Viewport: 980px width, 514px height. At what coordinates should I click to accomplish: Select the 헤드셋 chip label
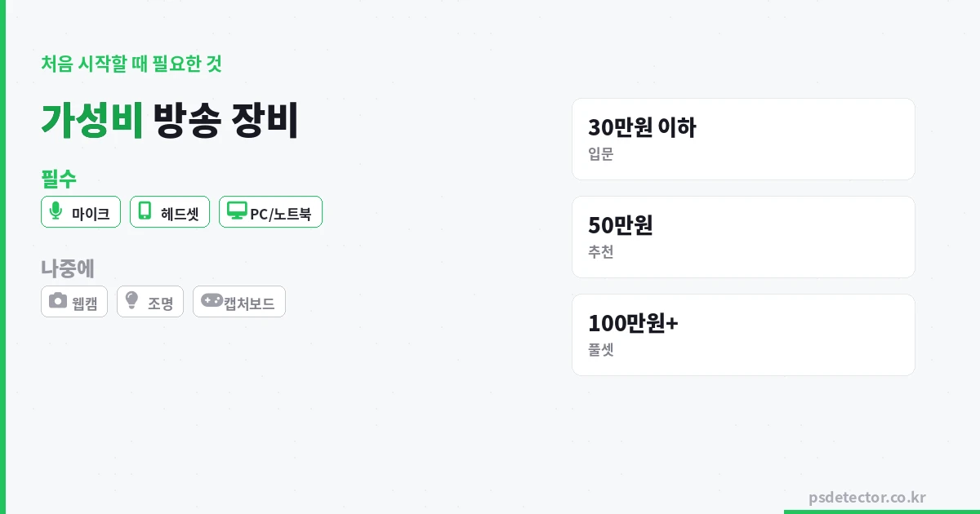[180, 215]
